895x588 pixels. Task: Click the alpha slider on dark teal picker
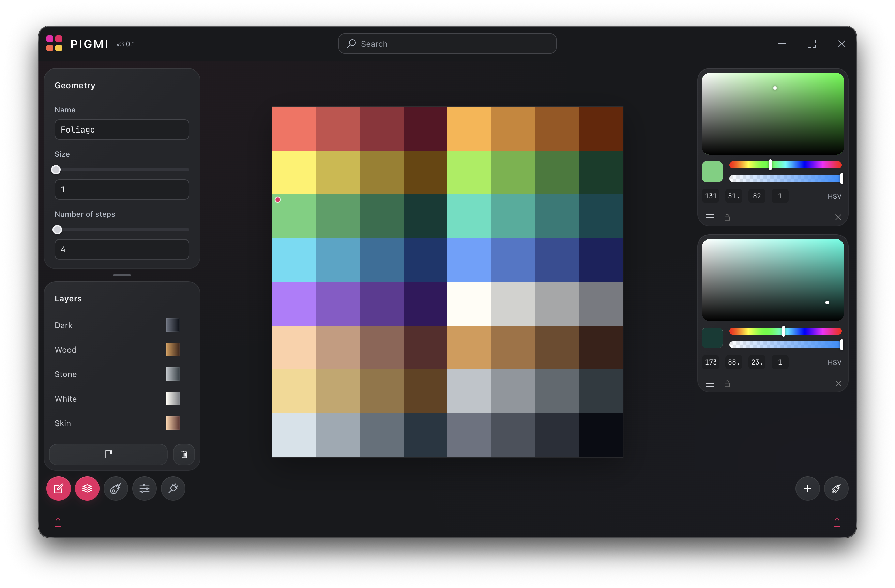(785, 344)
